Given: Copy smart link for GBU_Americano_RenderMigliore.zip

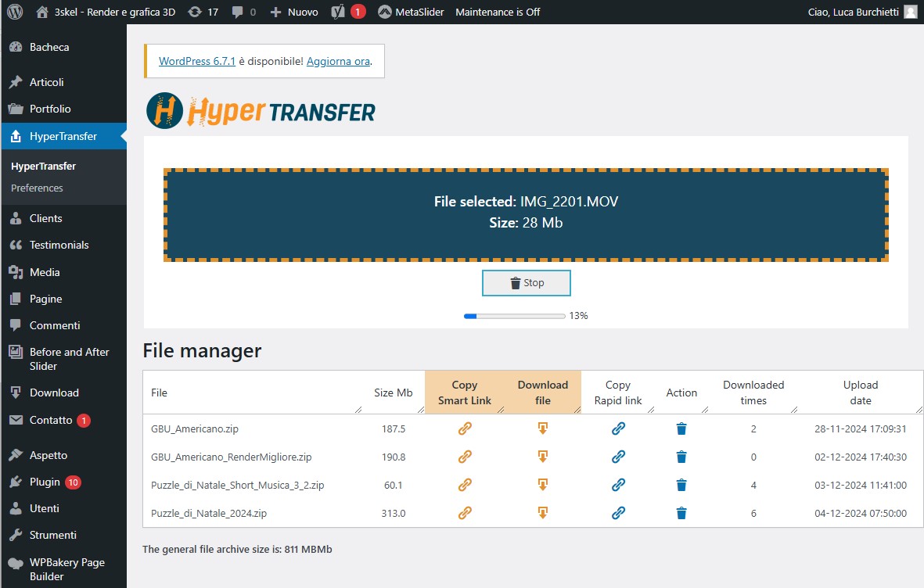Looking at the screenshot, I should coord(465,457).
